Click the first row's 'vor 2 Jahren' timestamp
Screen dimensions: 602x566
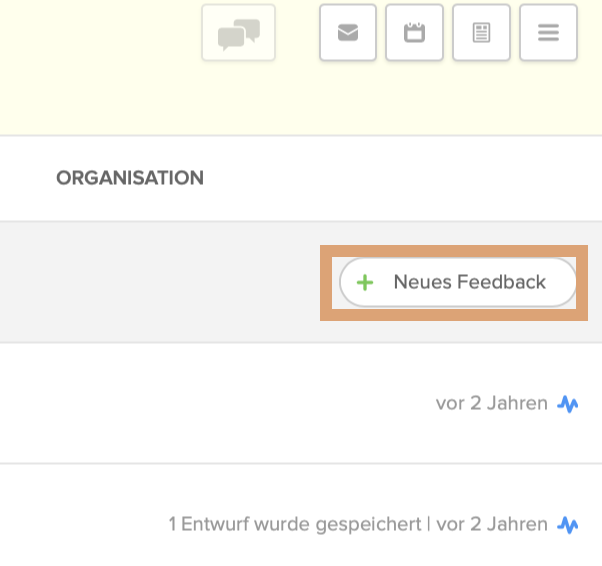coord(491,404)
